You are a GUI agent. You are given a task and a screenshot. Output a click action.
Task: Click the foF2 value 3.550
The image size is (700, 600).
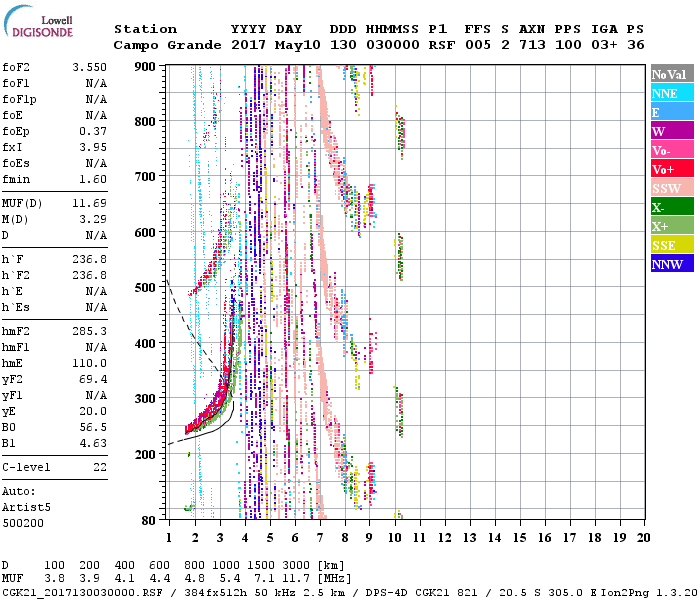click(89, 66)
